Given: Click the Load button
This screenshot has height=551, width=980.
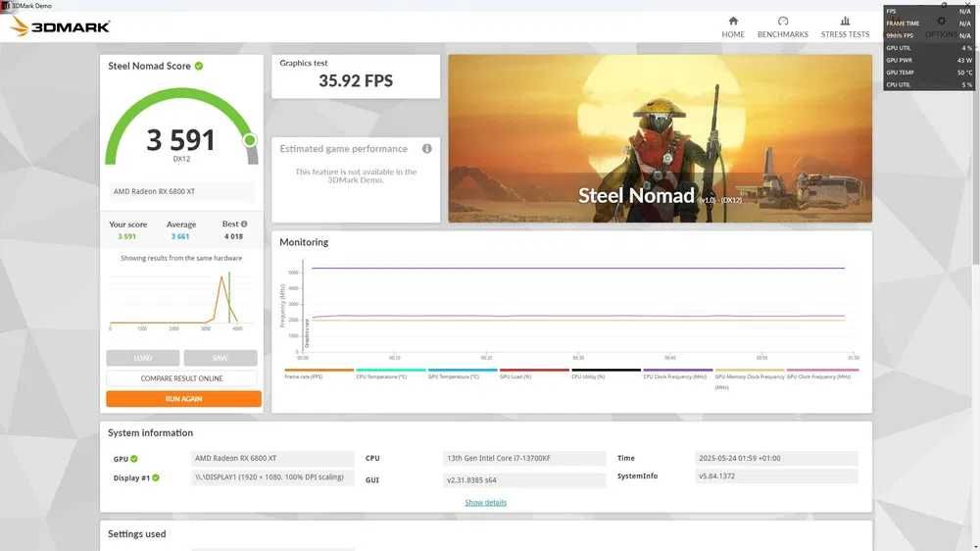Looking at the screenshot, I should pyautogui.click(x=142, y=358).
